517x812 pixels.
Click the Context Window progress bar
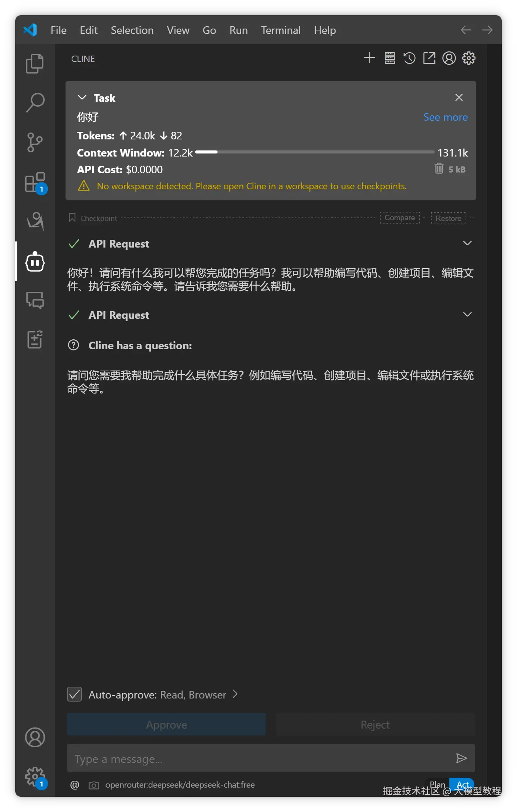(315, 152)
